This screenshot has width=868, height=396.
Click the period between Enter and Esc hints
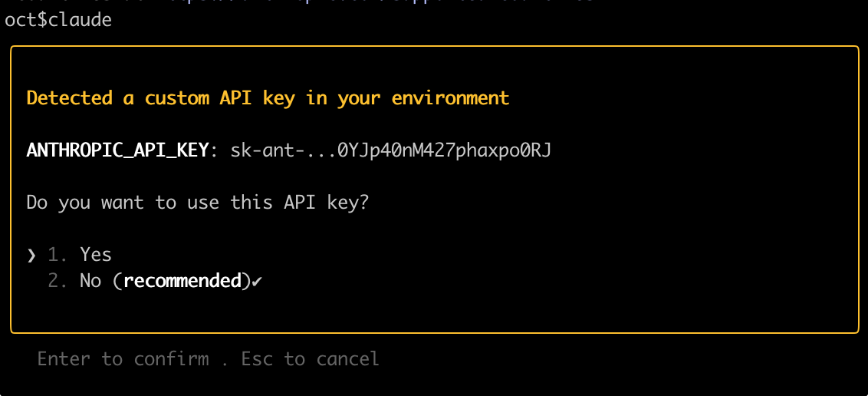coord(225,359)
